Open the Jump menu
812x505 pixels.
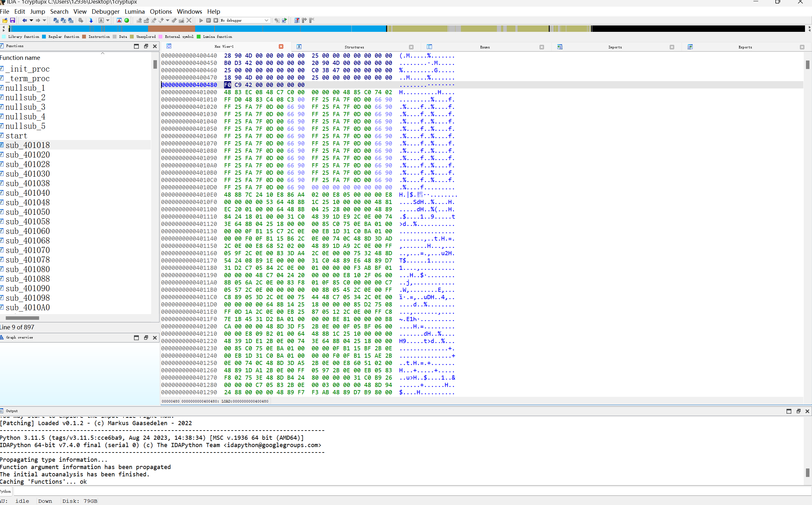pyautogui.click(x=38, y=11)
